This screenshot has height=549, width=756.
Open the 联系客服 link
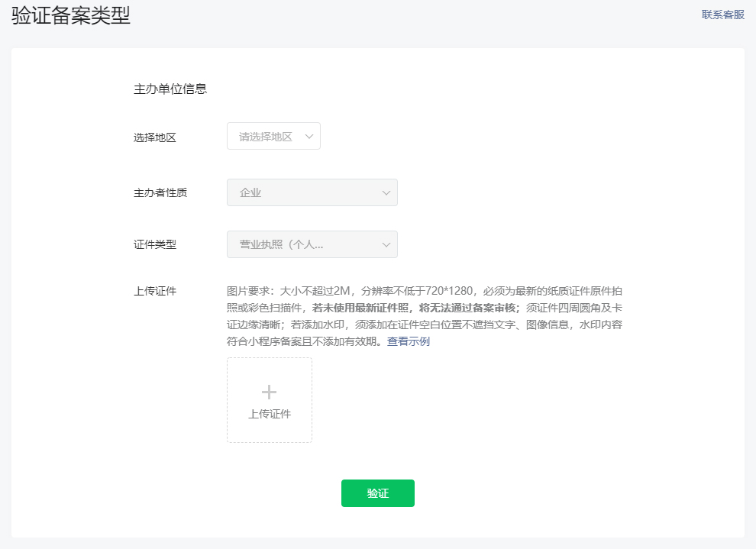coord(722,15)
